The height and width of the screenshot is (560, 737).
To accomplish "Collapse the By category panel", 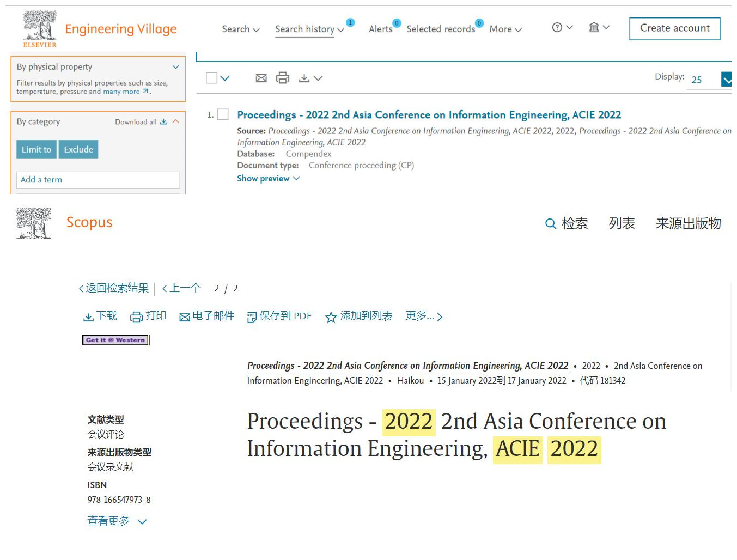I will 175,121.
